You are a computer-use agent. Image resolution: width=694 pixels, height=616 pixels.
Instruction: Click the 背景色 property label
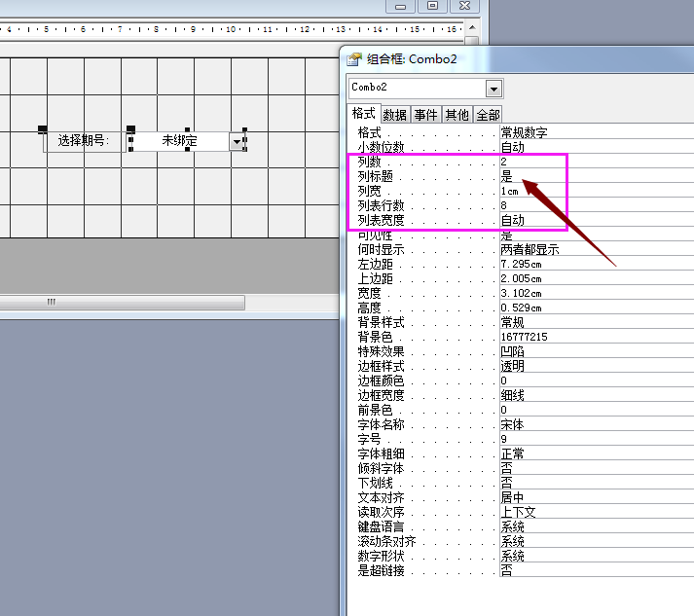(376, 338)
